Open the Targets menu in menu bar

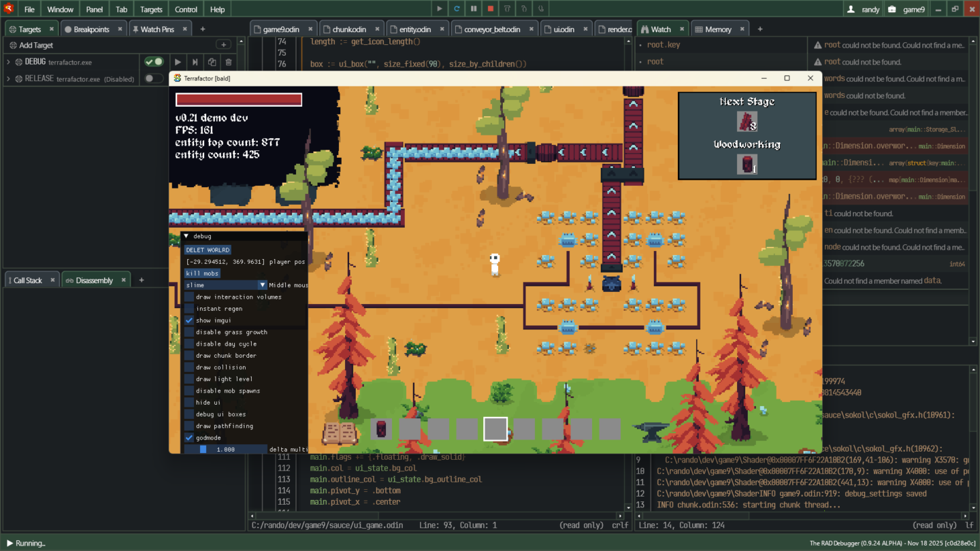[151, 10]
